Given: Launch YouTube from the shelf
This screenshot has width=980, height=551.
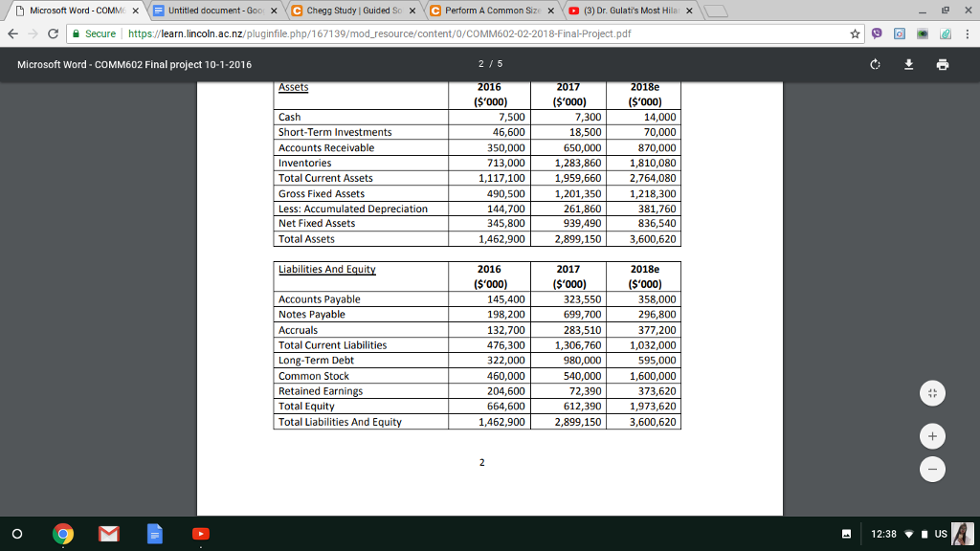Looking at the screenshot, I should tap(200, 534).
